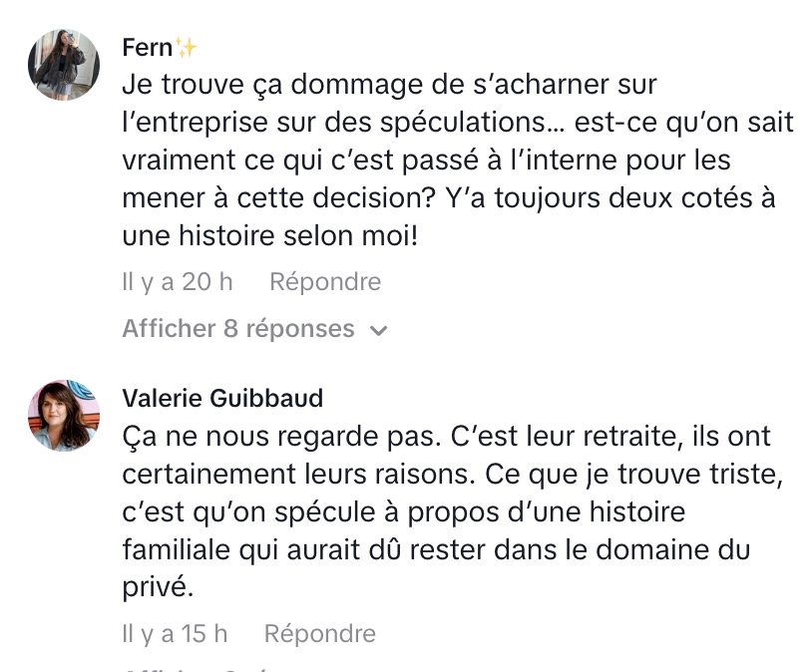Click the 'Il y a 20 h' timestamp
The height and width of the screenshot is (672, 810).
(178, 282)
